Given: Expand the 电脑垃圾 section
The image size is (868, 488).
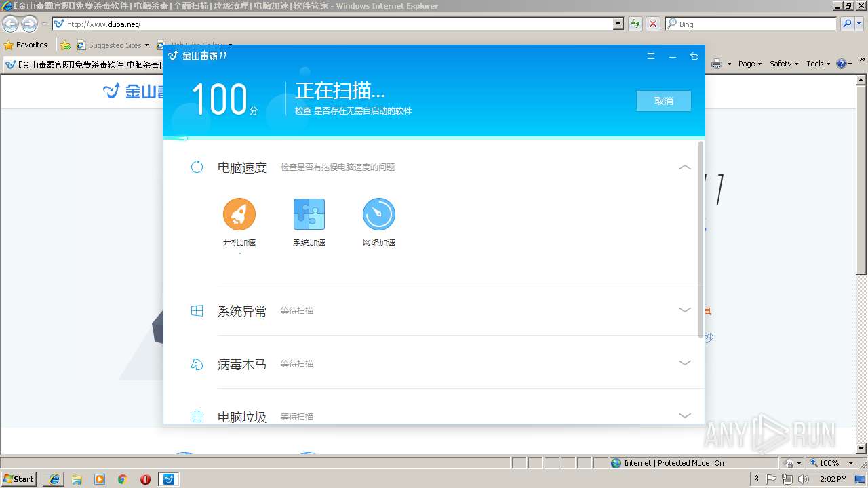Looking at the screenshot, I should coord(685,415).
